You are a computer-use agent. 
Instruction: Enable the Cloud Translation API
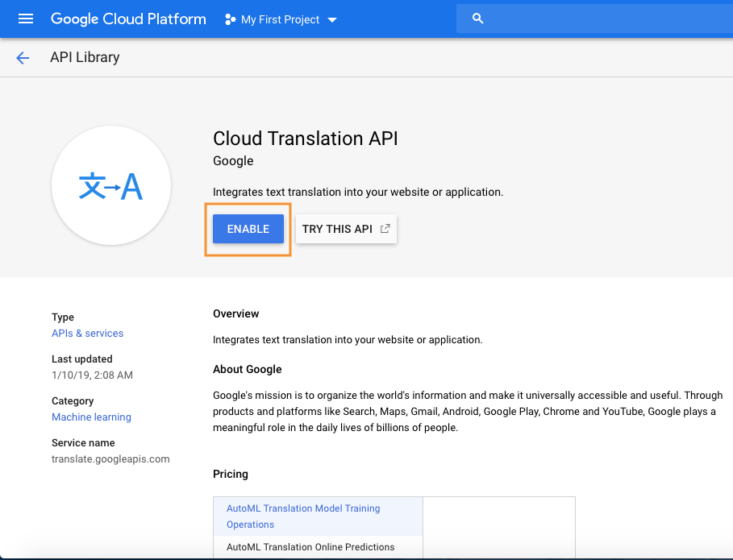coord(248,229)
